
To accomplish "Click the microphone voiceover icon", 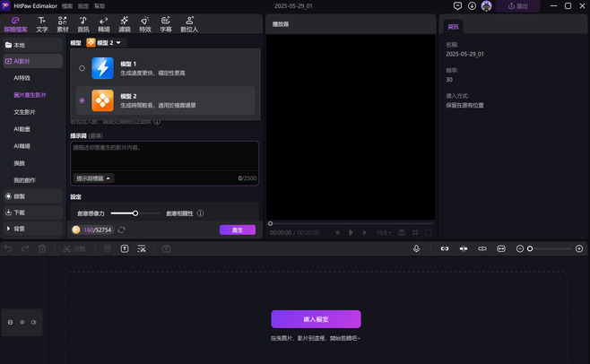I will tap(416, 249).
